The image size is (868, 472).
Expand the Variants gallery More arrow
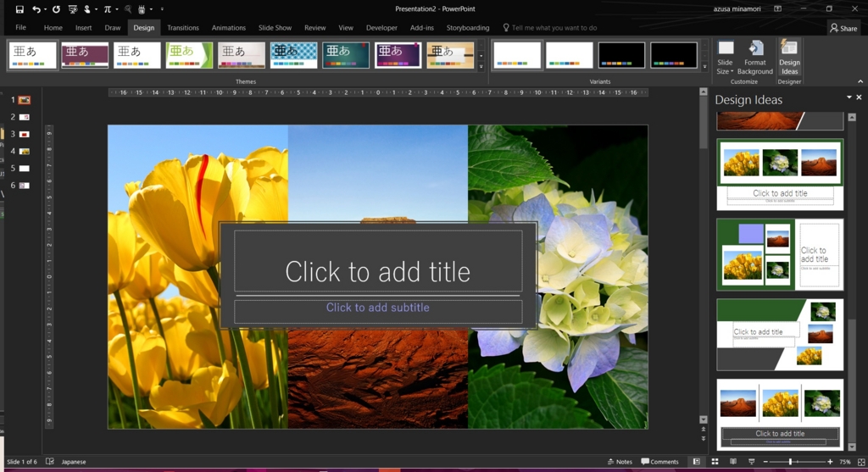(704, 66)
